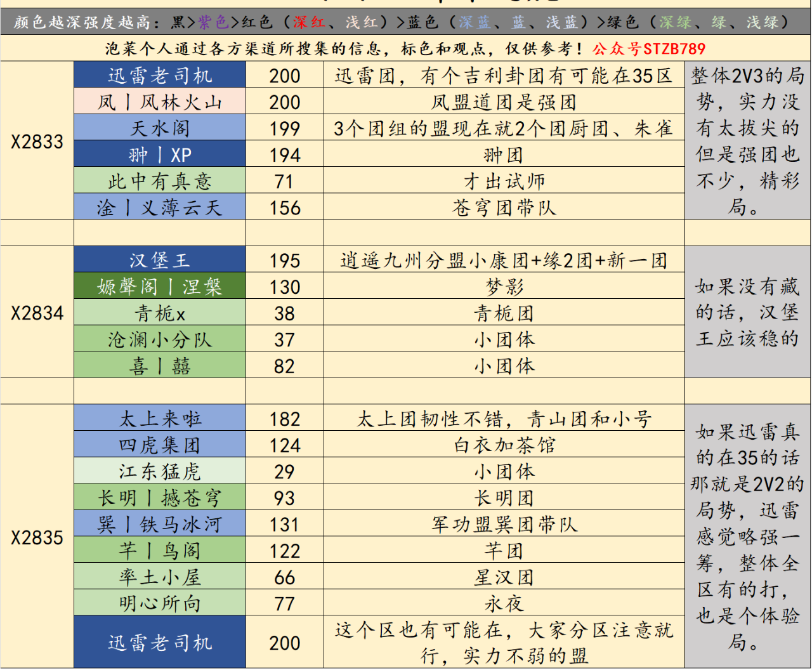The height and width of the screenshot is (670, 812).
Task: Click the 苍穹团带队 description cell
Action: coord(504,207)
